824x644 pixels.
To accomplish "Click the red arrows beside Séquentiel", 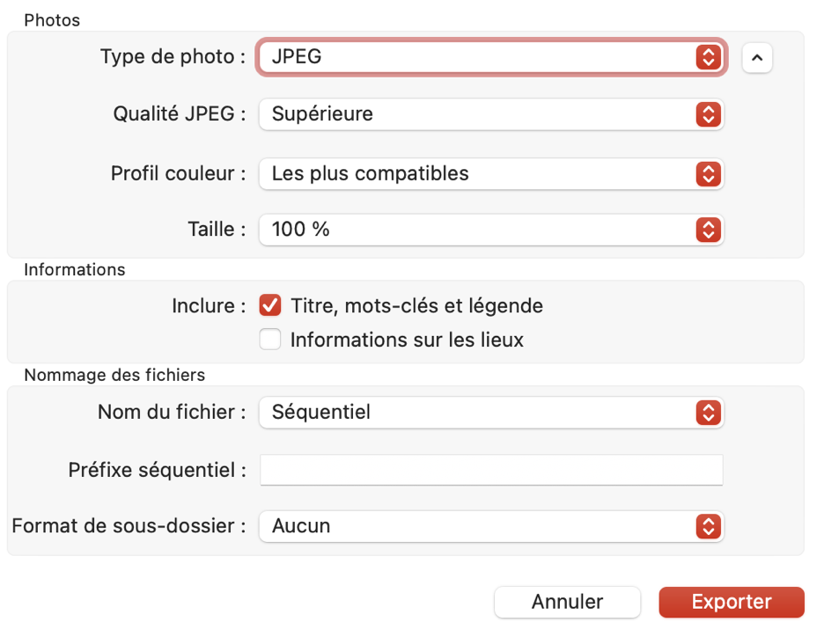I will [708, 413].
